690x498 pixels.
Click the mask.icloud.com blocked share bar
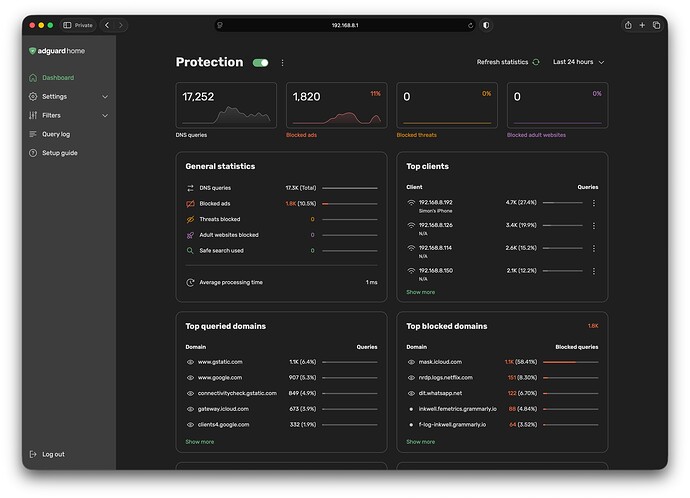[x=571, y=362]
